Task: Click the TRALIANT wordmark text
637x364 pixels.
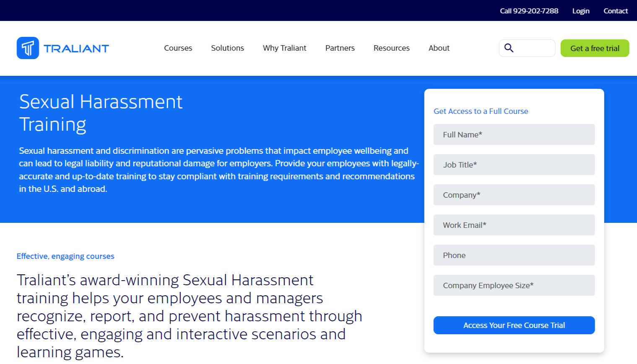Action: pyautogui.click(x=76, y=49)
